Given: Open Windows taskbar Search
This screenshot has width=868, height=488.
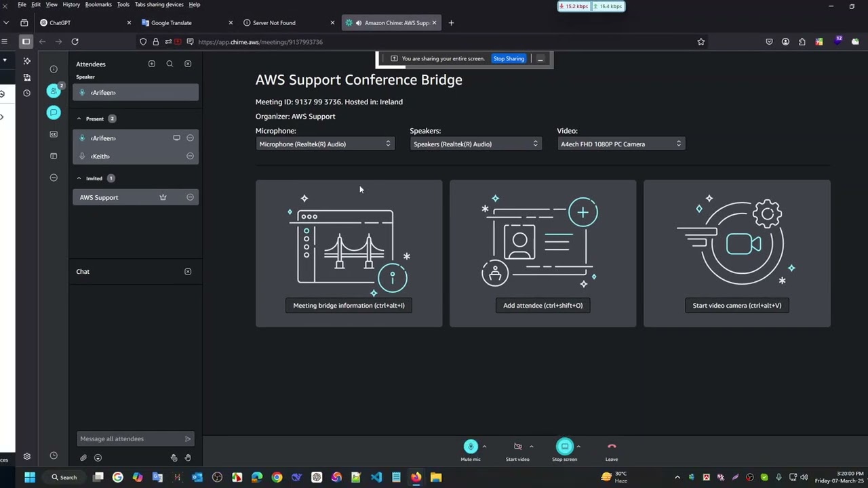Looking at the screenshot, I should (x=64, y=478).
